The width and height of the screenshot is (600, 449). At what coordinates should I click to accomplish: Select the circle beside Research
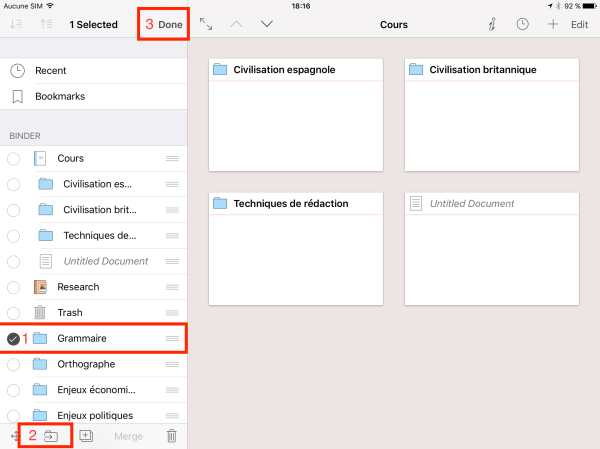(13, 287)
